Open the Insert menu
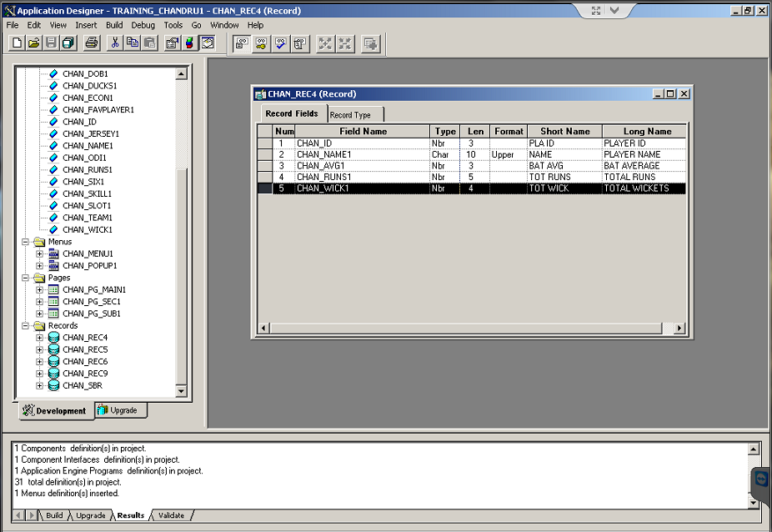 87,25
